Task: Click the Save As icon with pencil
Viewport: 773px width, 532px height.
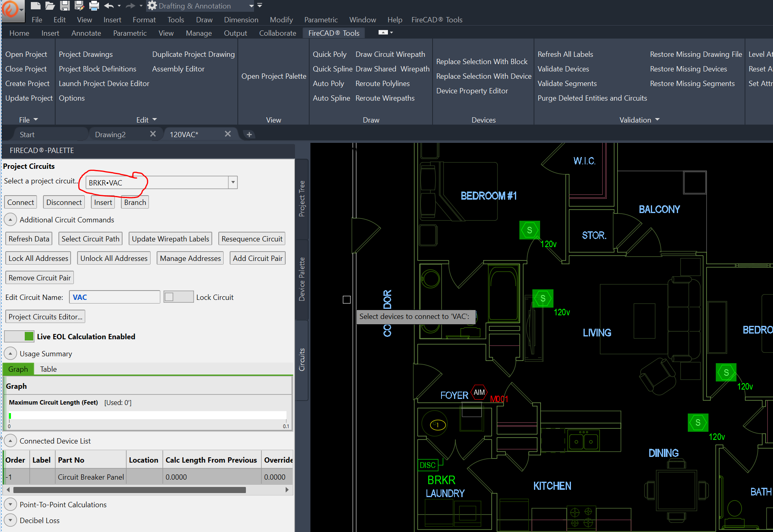Action: pyautogui.click(x=79, y=6)
